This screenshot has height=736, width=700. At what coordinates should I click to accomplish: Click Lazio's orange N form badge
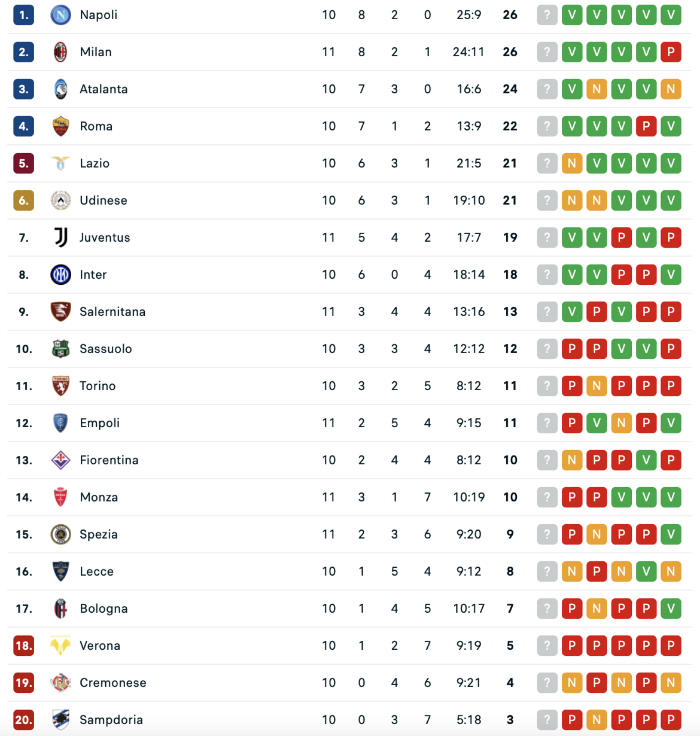click(572, 163)
